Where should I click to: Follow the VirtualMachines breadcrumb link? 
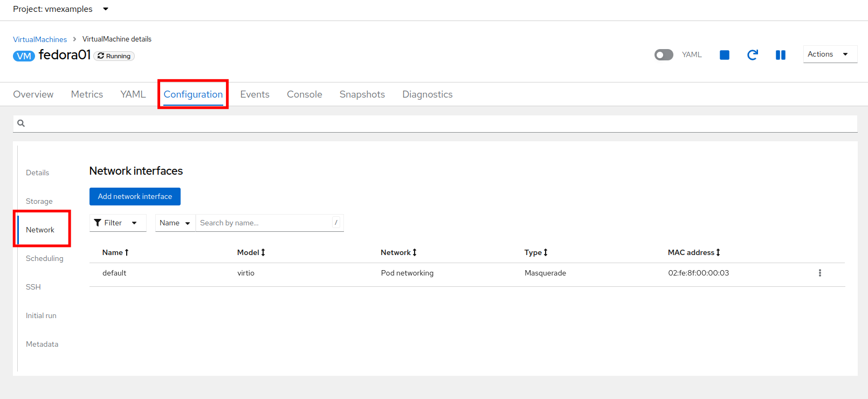tap(40, 39)
